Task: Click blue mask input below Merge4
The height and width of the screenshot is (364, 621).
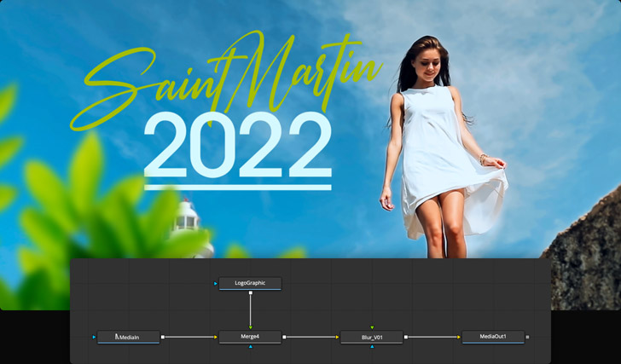Action: (x=250, y=347)
